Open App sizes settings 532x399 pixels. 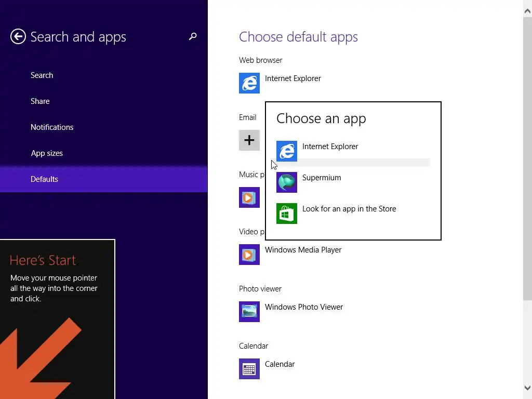click(x=47, y=153)
